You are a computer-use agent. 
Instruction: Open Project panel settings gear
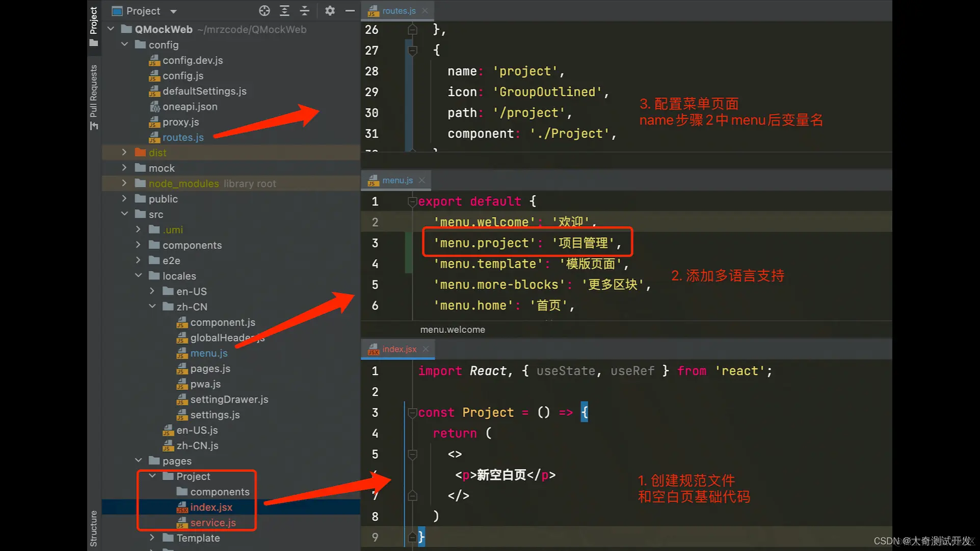pyautogui.click(x=330, y=11)
